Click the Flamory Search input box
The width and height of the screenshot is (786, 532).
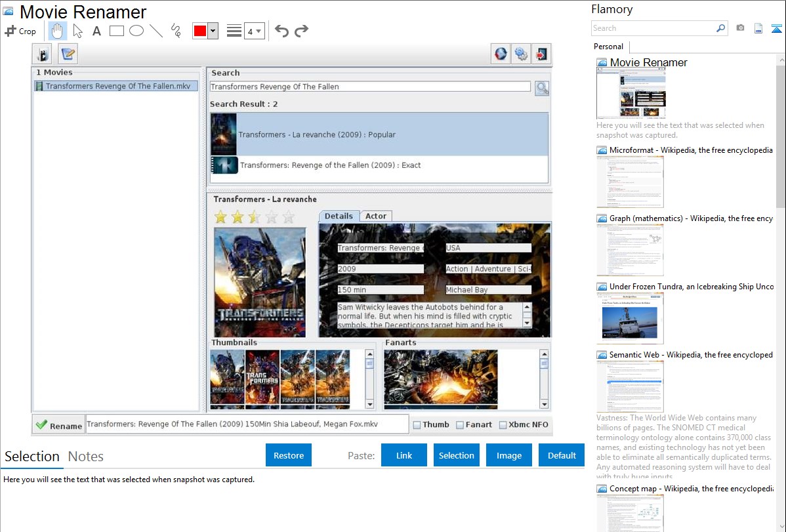(653, 28)
